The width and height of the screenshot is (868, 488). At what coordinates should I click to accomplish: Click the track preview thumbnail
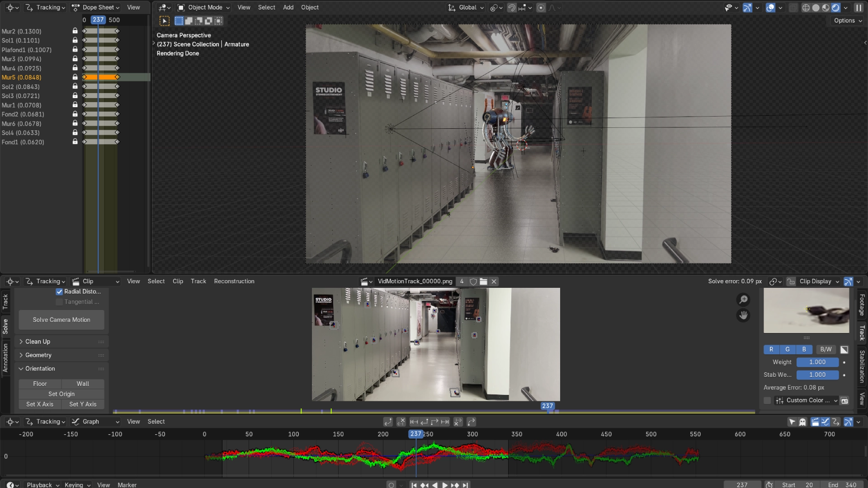coord(806,310)
